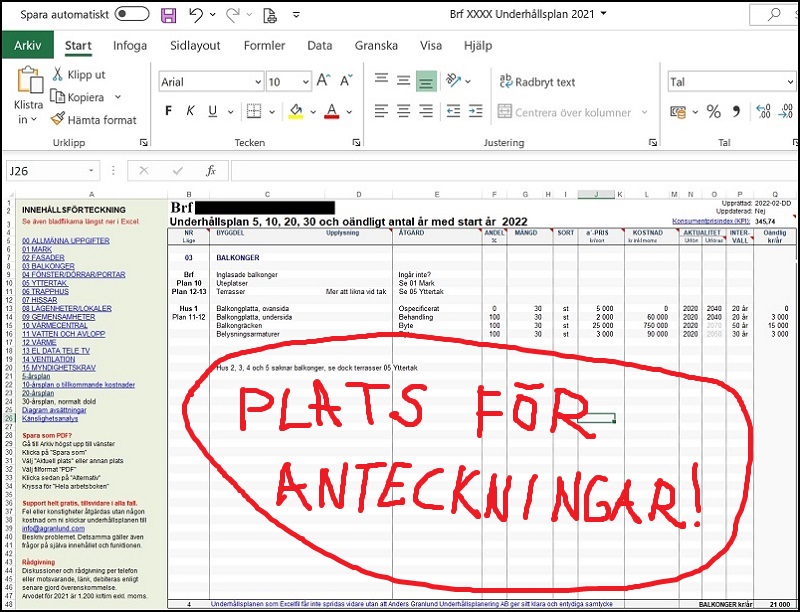Increase decimal places icon
Image resolution: width=800 pixels, height=612 pixels.
coord(763,112)
